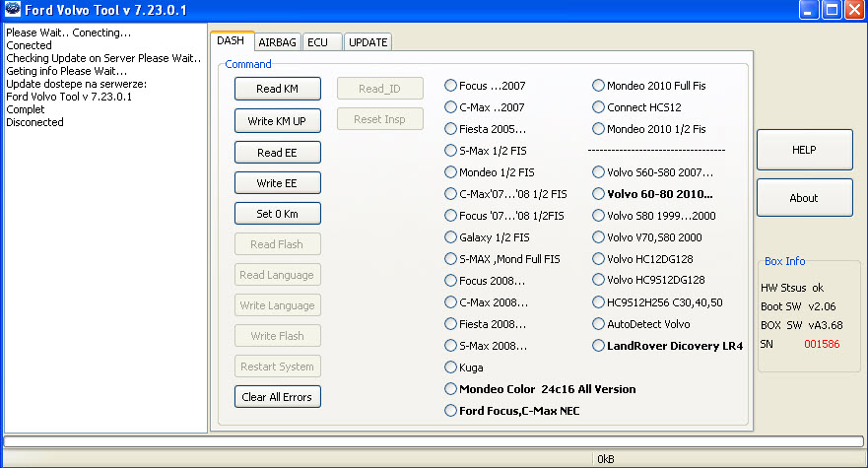The image size is (868, 468).
Task: Choose the Fiesta 2005... radio option
Action: coord(486,128)
